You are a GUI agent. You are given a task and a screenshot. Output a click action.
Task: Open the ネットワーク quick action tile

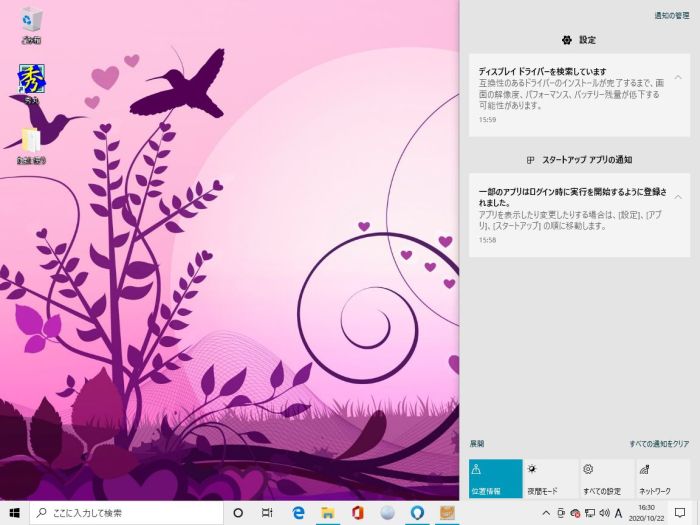pyautogui.click(x=663, y=478)
